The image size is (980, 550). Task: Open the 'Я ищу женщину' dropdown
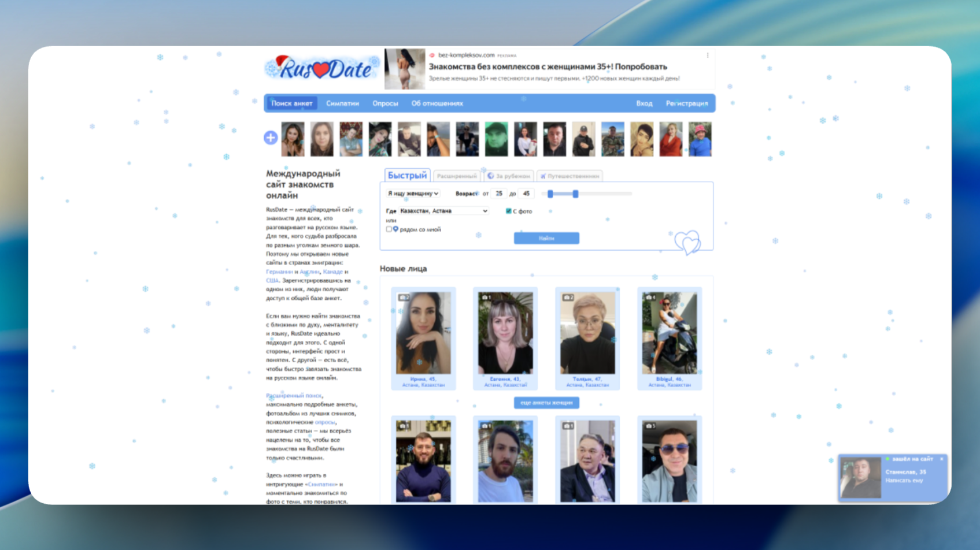[413, 194]
